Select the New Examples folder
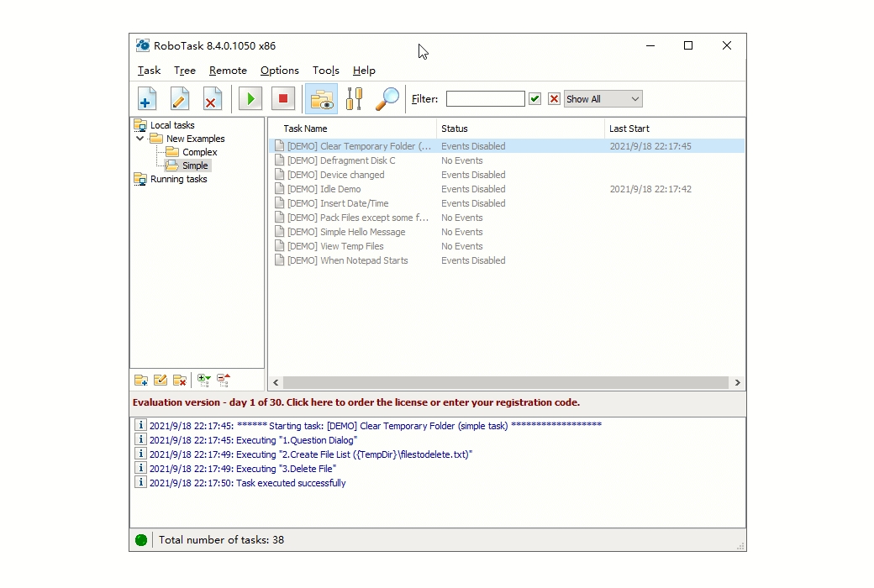Image resolution: width=874 pixels, height=588 pixels. 195,139
